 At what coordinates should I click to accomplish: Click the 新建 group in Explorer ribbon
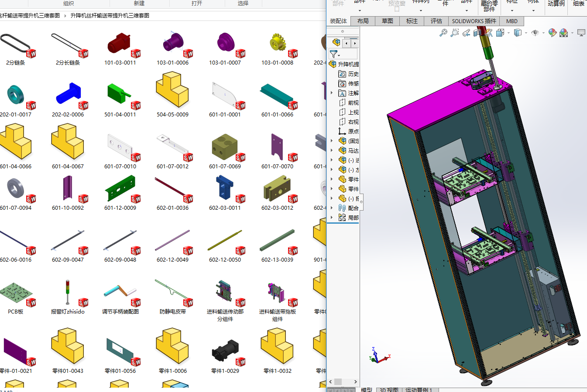139,3
